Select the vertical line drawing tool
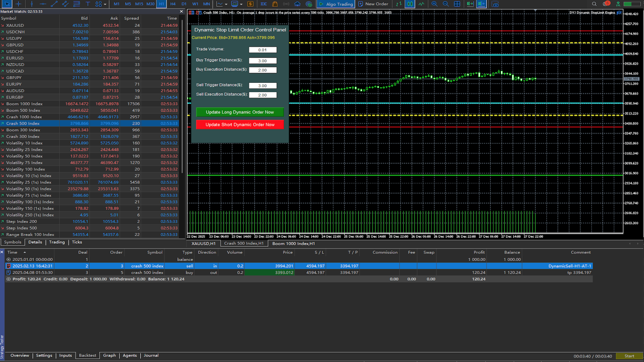The width and height of the screenshot is (644, 362). click(32, 4)
